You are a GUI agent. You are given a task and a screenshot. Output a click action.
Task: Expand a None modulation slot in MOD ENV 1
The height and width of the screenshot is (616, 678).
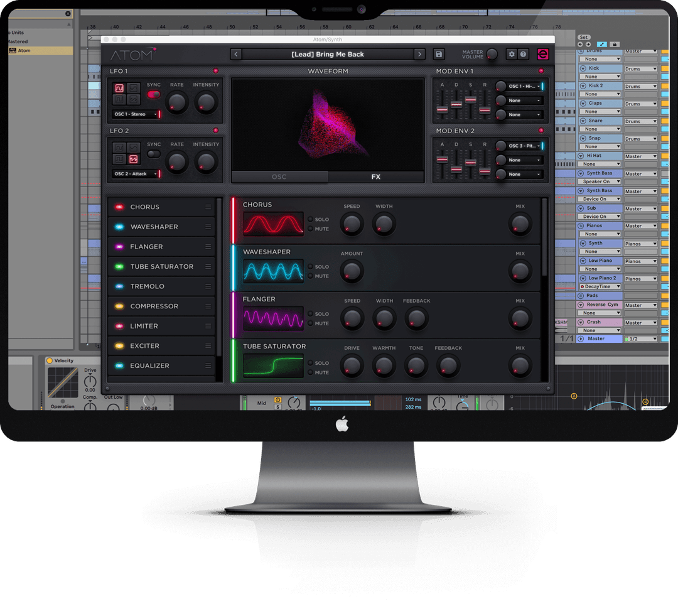524,100
